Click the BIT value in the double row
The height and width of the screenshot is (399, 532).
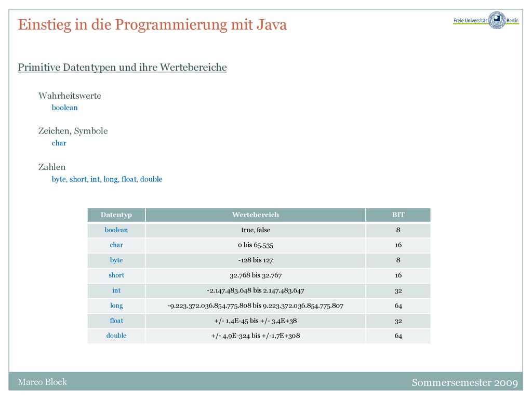point(398,336)
